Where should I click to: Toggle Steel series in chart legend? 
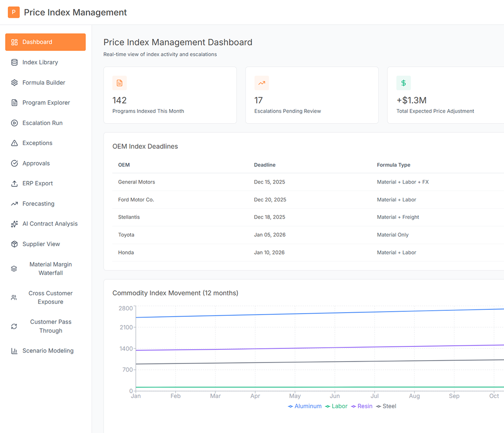click(386, 406)
